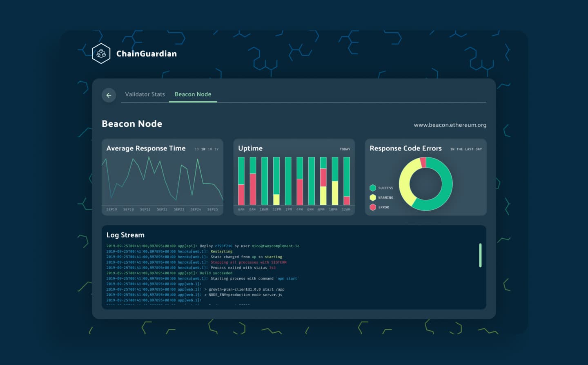Click the ChainGuardian hexagon logo
Image resolution: width=588 pixels, height=365 pixels.
coord(101,54)
